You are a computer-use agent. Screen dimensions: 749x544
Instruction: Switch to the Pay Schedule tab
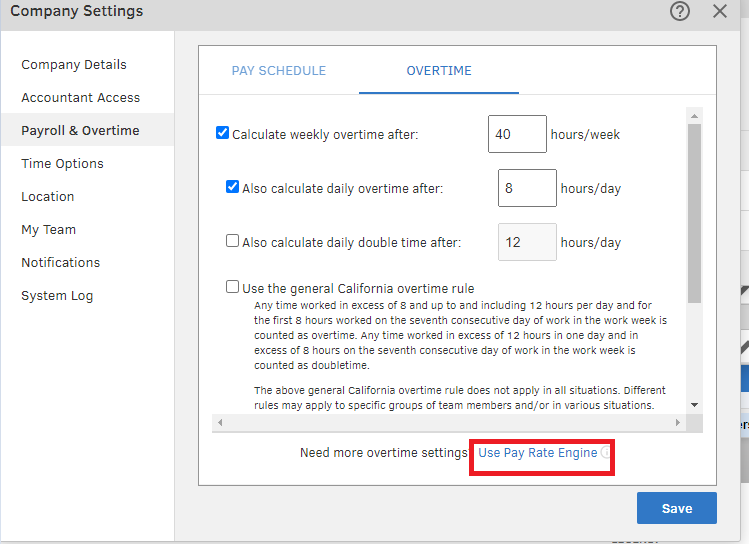click(279, 71)
